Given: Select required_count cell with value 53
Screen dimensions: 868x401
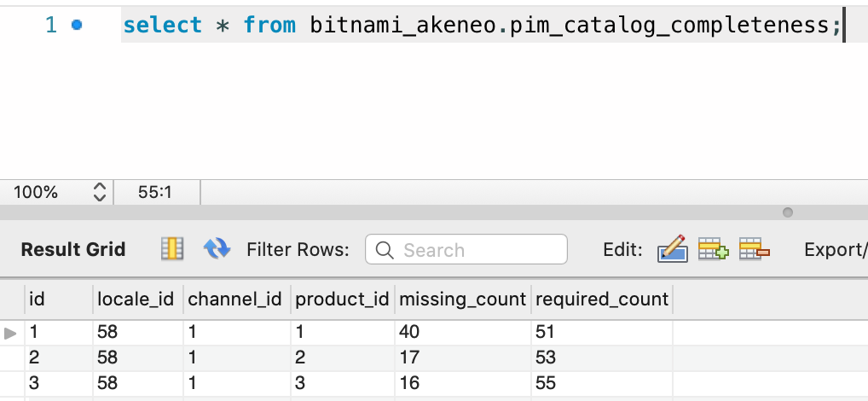Looking at the screenshot, I should [602, 357].
